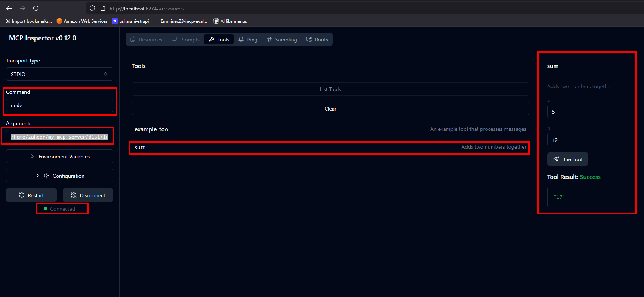
Task: Click the Command input containing node
Action: (x=59, y=105)
